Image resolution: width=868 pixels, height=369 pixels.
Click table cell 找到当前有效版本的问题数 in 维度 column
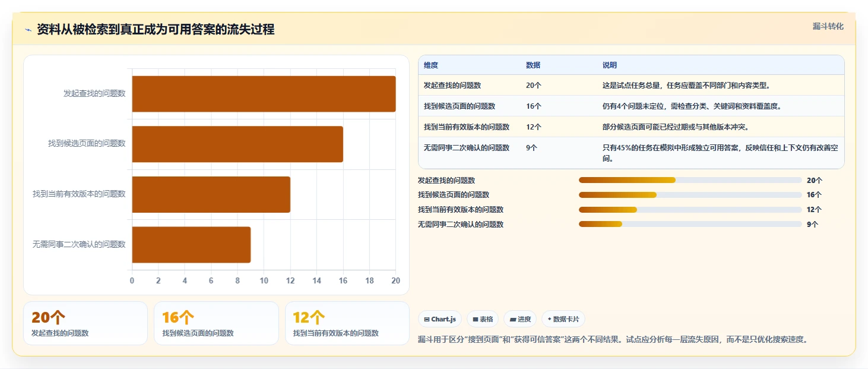tap(467, 127)
